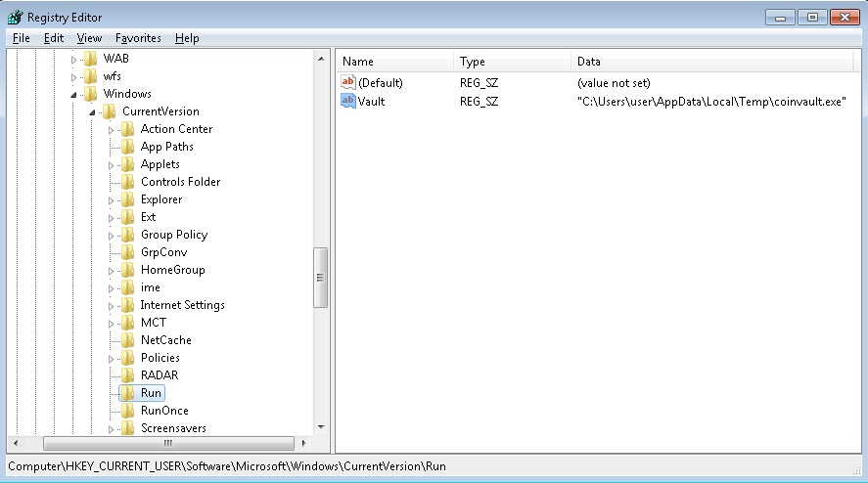The width and height of the screenshot is (868, 483).
Task: Click the Controls Folder key icon
Action: (128, 182)
